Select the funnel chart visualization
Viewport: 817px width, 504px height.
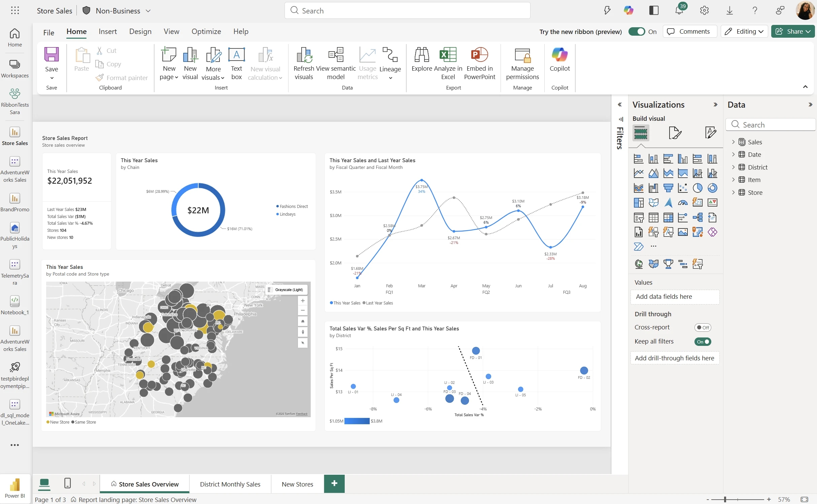click(668, 188)
